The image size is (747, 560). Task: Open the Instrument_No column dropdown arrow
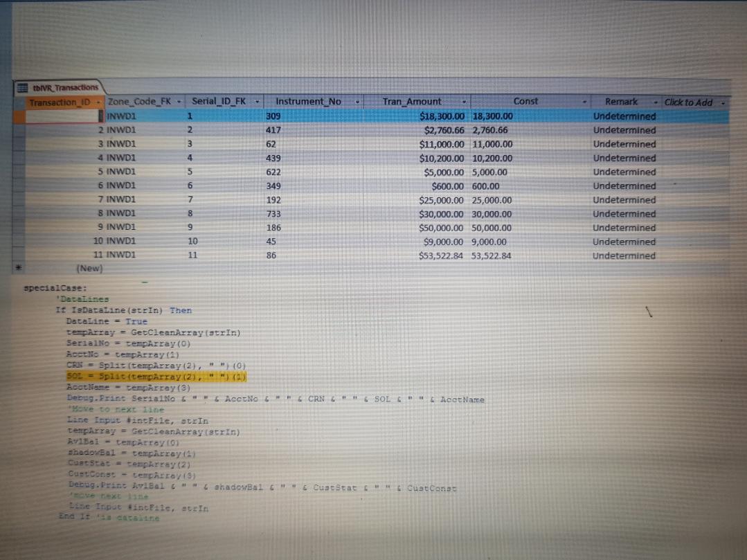coord(357,102)
